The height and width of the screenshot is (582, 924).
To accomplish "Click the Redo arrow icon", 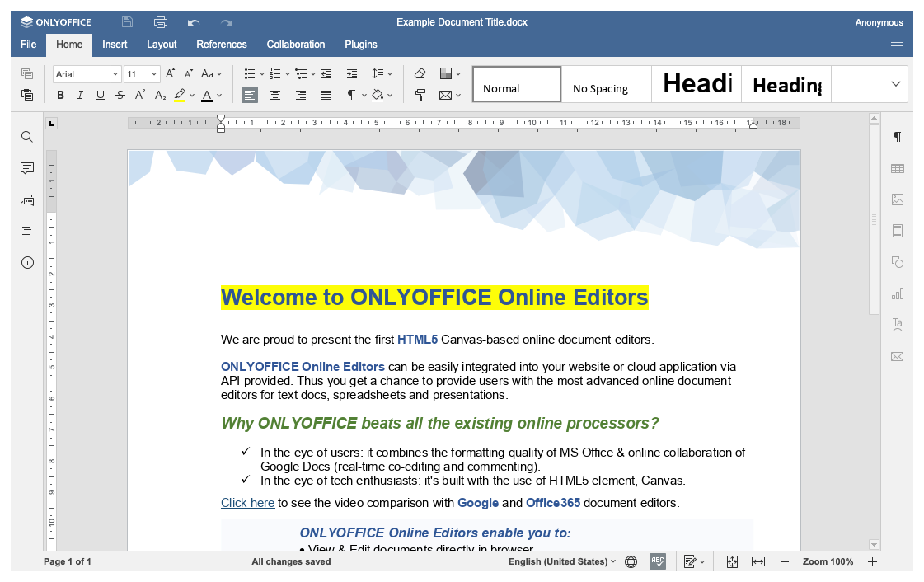I will click(x=227, y=22).
